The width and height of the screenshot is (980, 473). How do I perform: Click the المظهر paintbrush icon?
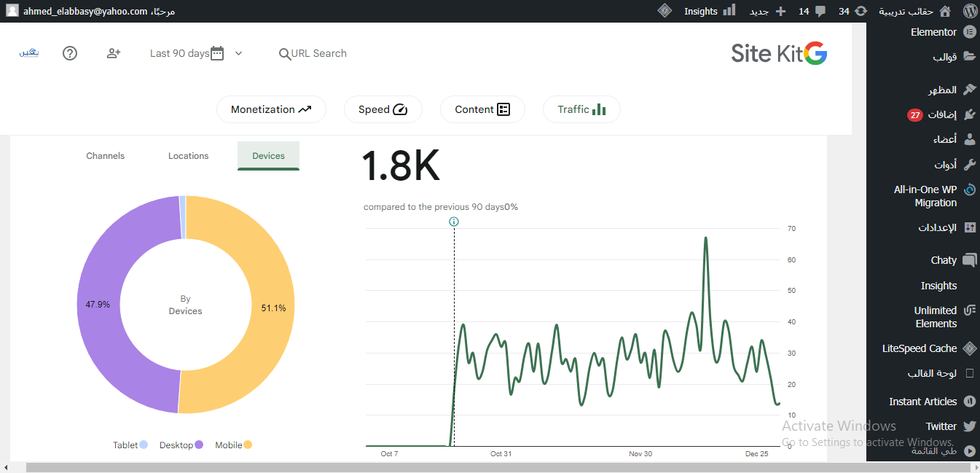pyautogui.click(x=970, y=90)
